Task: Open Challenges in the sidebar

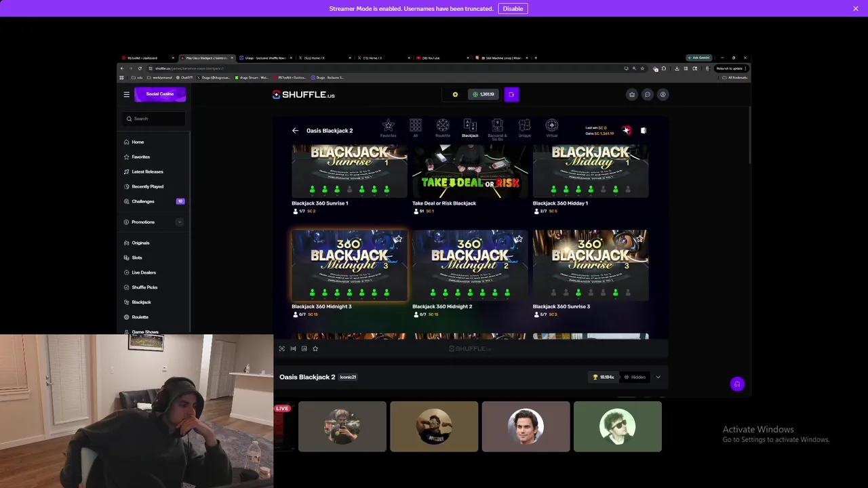Action: click(143, 201)
